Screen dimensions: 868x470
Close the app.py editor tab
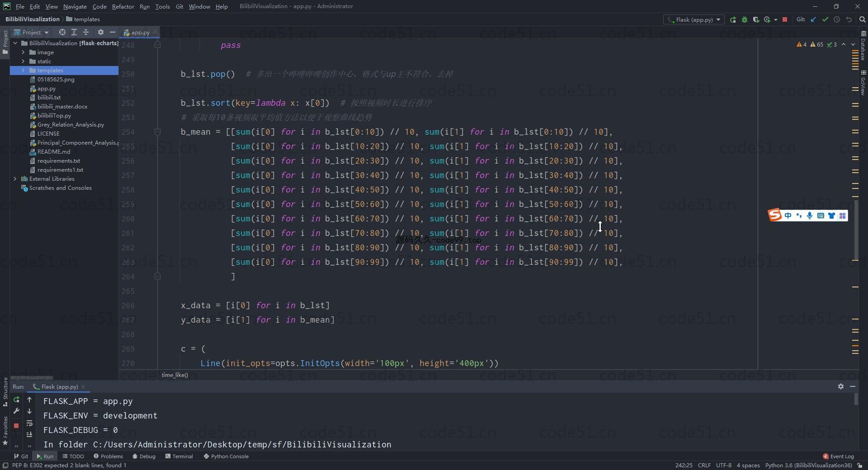pyautogui.click(x=155, y=32)
